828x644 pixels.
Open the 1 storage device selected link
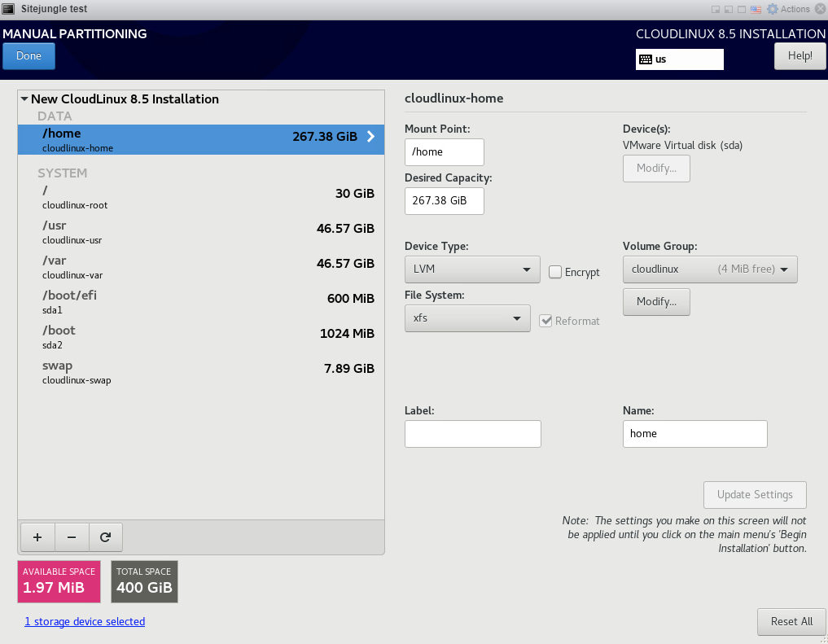click(85, 622)
